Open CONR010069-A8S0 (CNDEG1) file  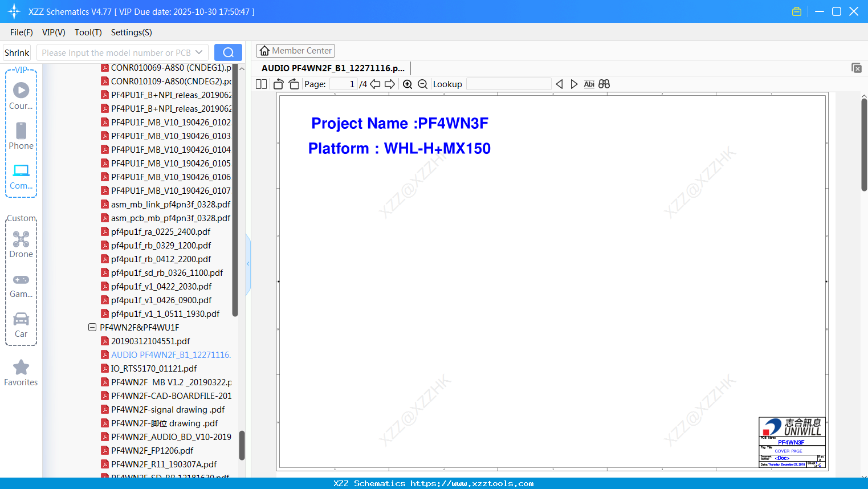(x=166, y=68)
